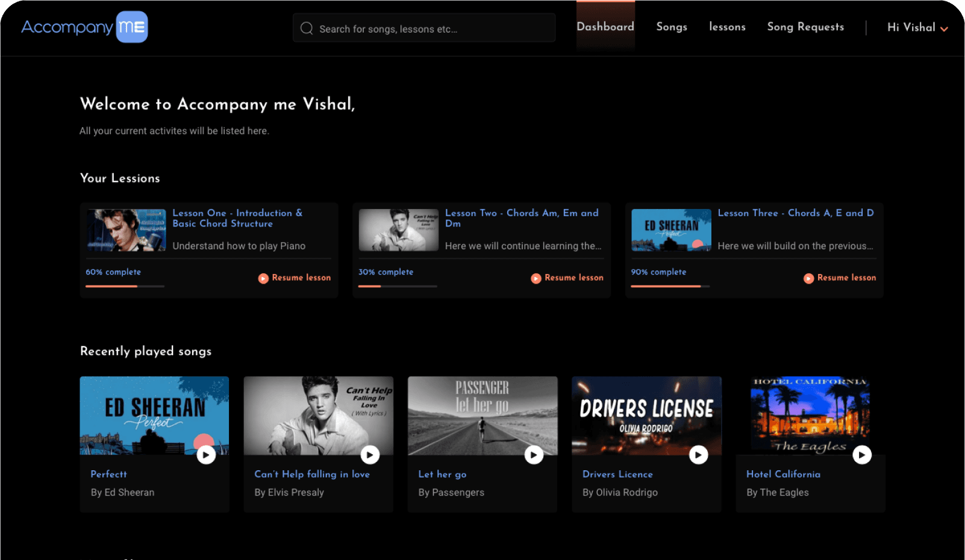This screenshot has height=560, width=965.
Task: Play Drivers Licence song
Action: [x=698, y=455]
